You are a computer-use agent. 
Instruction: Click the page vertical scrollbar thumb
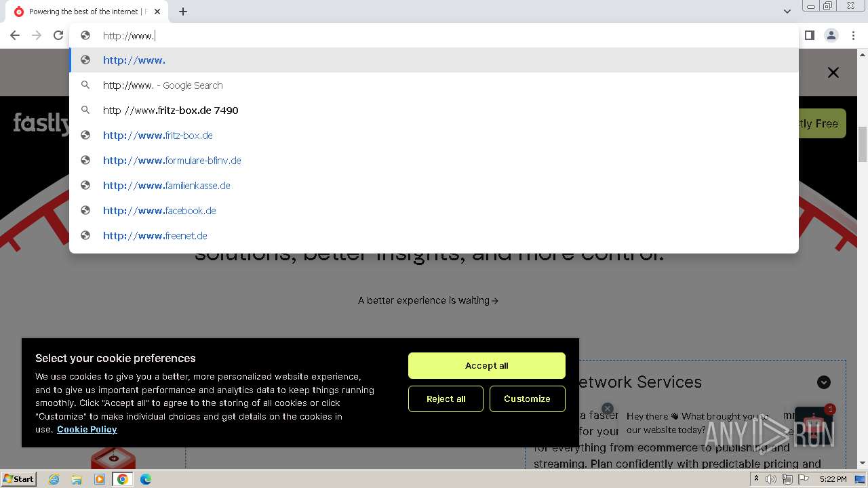pos(863,144)
